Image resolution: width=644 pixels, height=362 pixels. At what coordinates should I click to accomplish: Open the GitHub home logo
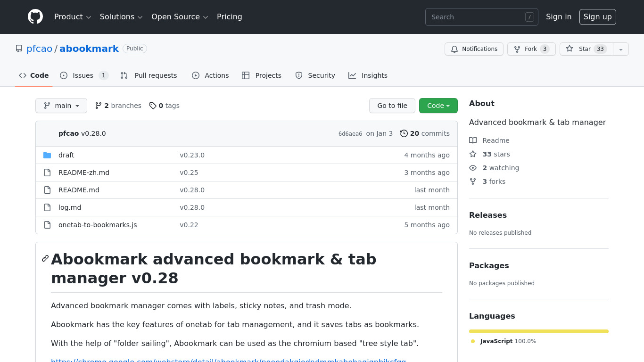click(35, 17)
